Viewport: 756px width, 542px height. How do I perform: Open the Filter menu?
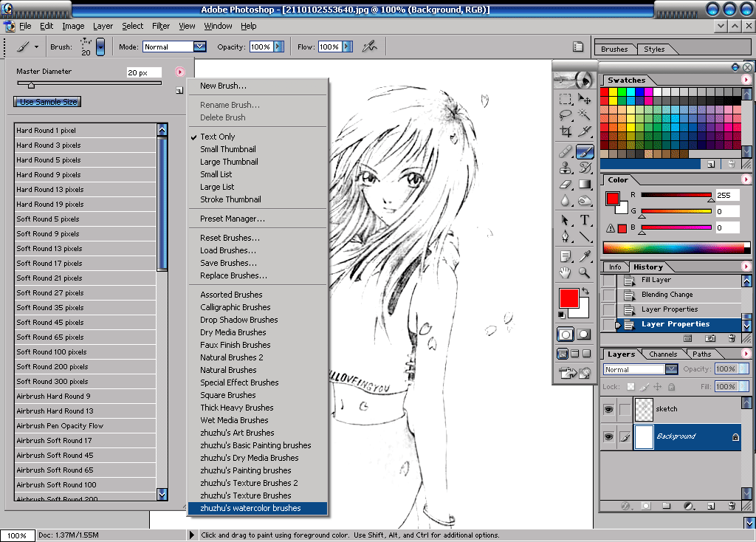160,26
